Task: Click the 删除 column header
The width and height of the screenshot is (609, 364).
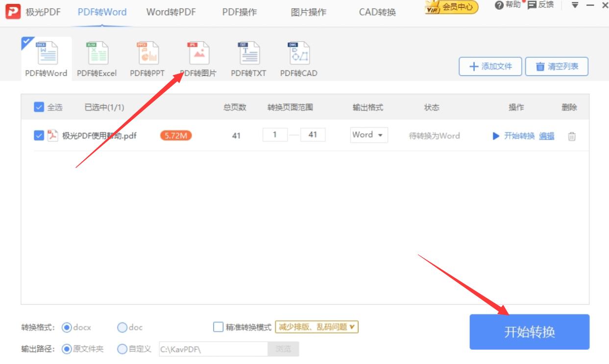Action: click(569, 108)
